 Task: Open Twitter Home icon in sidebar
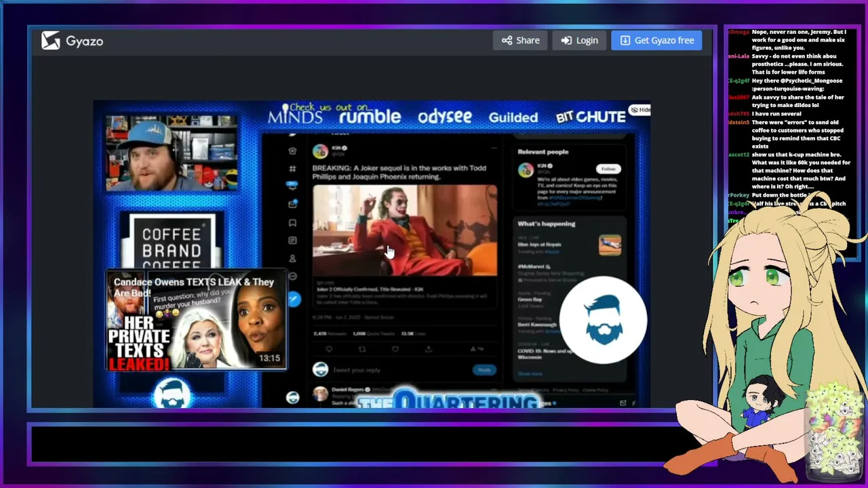pos(292,150)
